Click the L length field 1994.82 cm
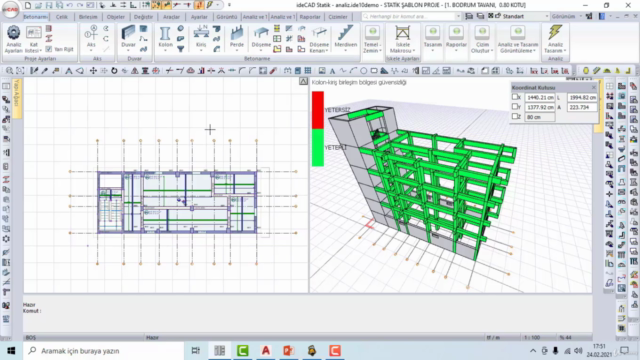Image resolution: width=640 pixels, height=360 pixels. (x=582, y=98)
